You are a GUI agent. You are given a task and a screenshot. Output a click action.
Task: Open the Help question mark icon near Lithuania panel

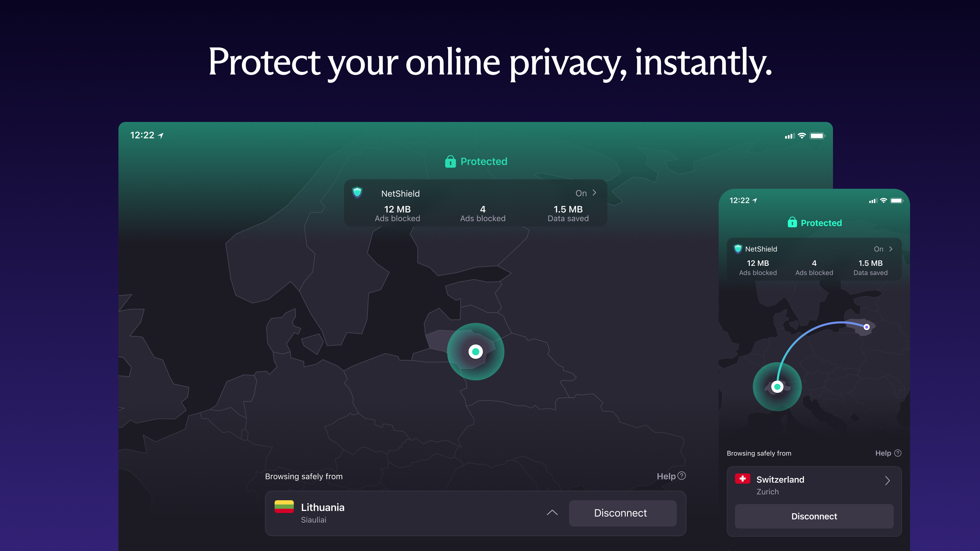(681, 476)
